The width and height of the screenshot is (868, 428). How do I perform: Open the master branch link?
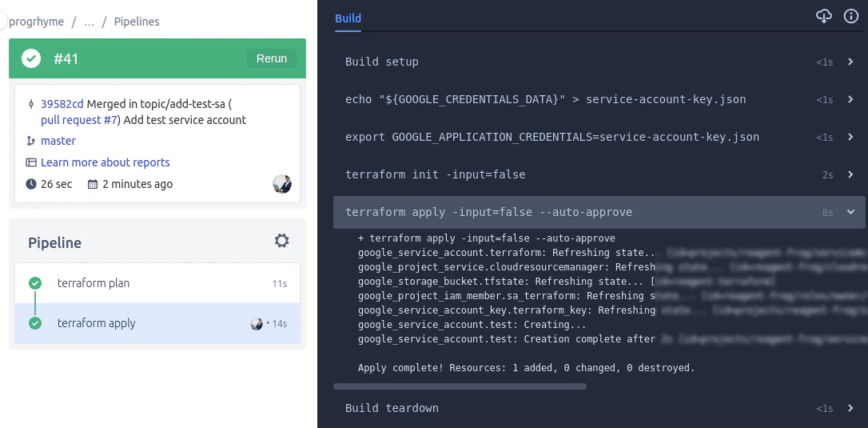pos(58,141)
